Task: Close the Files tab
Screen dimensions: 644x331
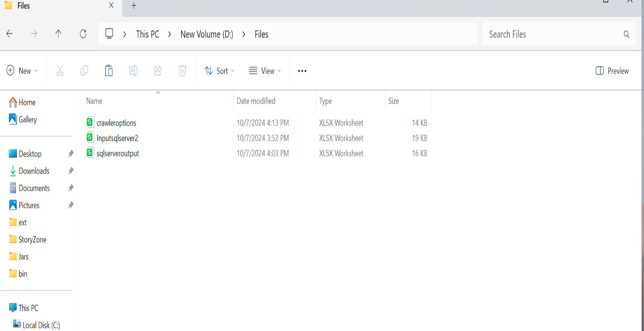Action: click(111, 5)
